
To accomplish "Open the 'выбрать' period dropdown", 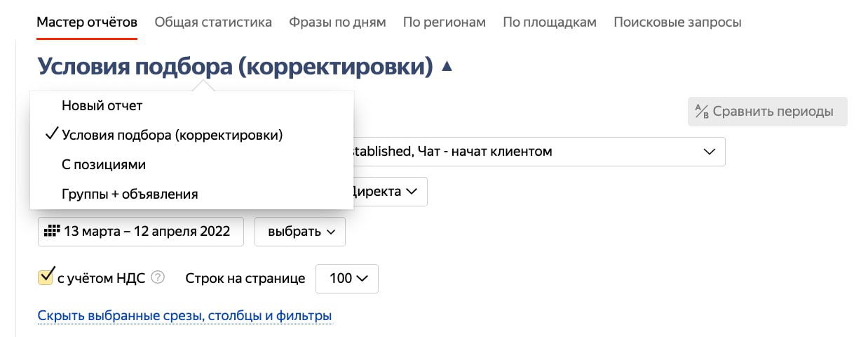I will (x=299, y=232).
